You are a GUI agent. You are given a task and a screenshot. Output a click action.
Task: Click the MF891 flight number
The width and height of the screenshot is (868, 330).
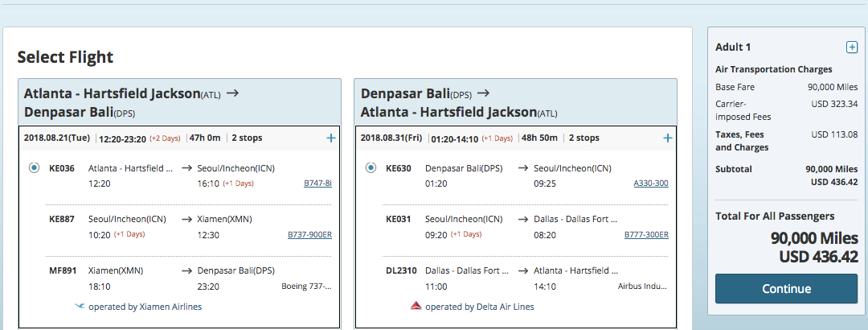[62, 270]
